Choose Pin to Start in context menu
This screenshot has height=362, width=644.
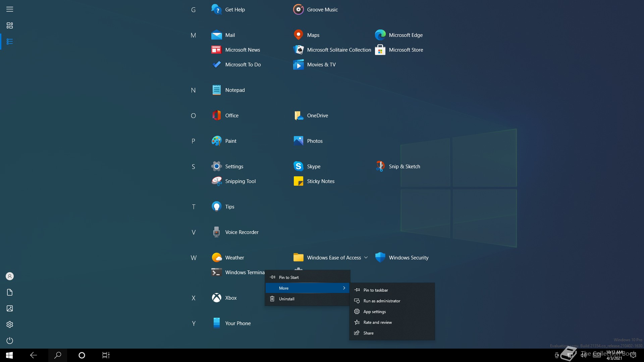coord(308,277)
